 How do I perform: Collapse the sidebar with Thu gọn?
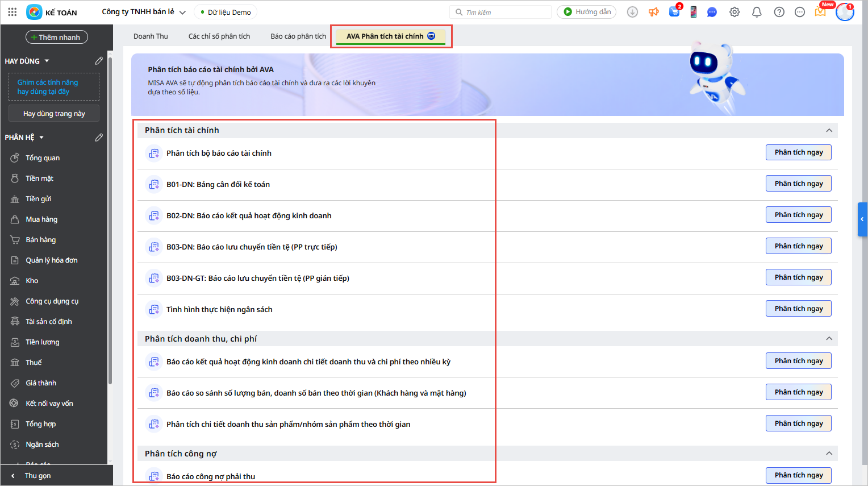(x=37, y=476)
